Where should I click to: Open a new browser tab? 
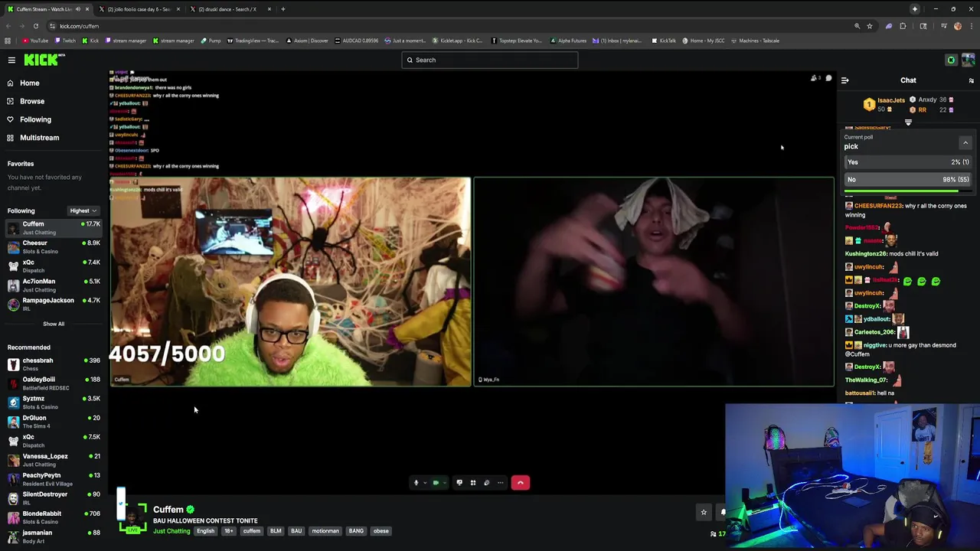[283, 9]
